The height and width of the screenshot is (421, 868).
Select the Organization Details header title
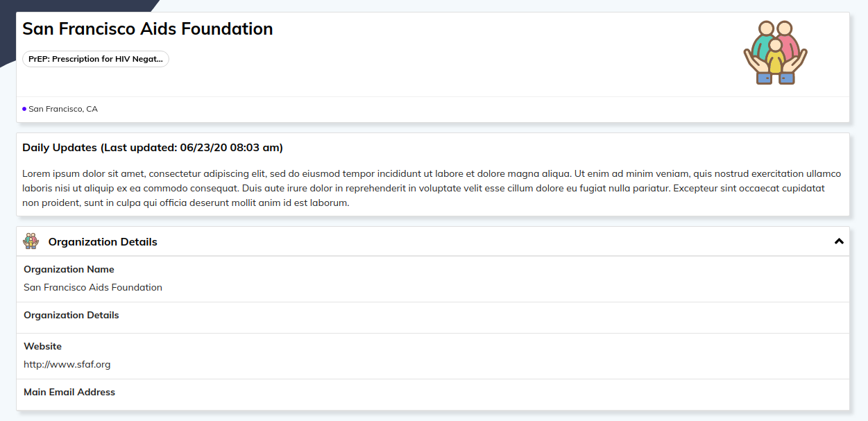[x=103, y=241]
